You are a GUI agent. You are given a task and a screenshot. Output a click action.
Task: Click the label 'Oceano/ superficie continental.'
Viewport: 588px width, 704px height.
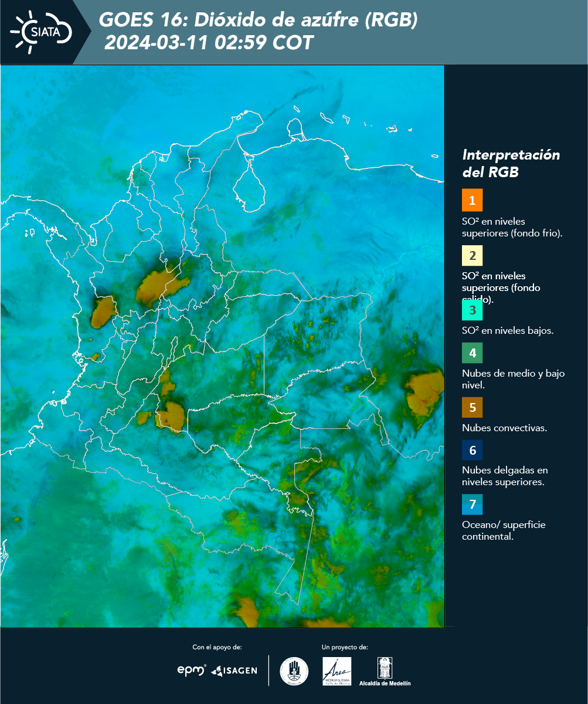(504, 530)
